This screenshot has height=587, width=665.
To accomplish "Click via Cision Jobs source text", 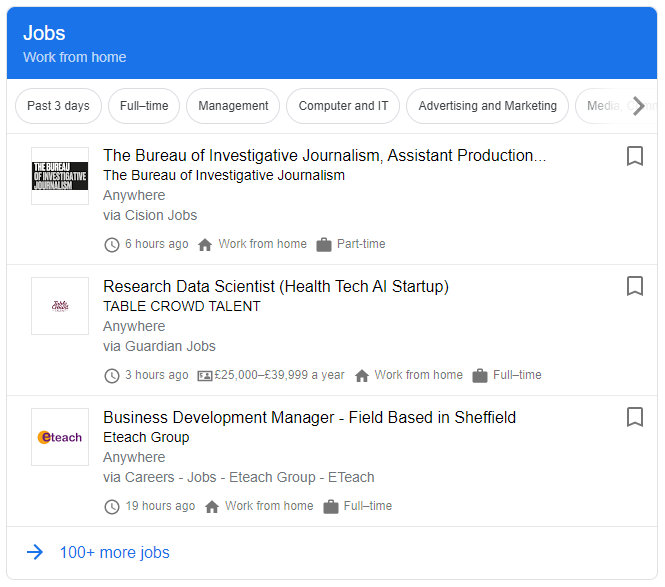I will pyautogui.click(x=150, y=215).
